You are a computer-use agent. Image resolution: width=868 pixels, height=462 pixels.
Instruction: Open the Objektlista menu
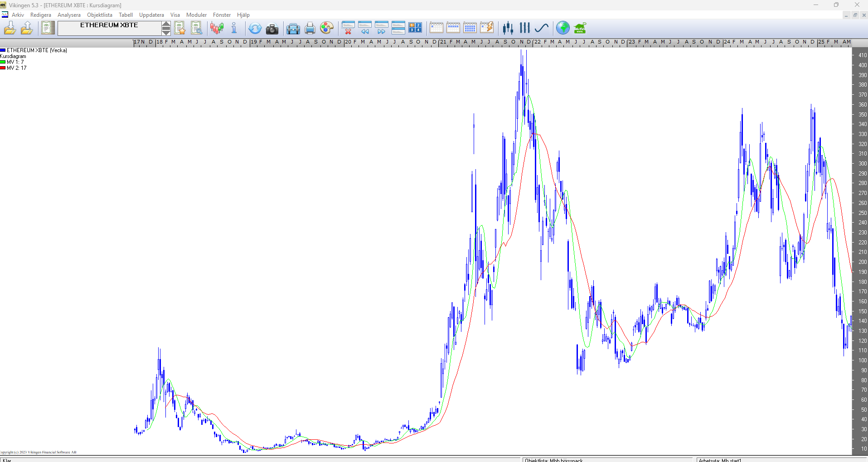pyautogui.click(x=100, y=15)
